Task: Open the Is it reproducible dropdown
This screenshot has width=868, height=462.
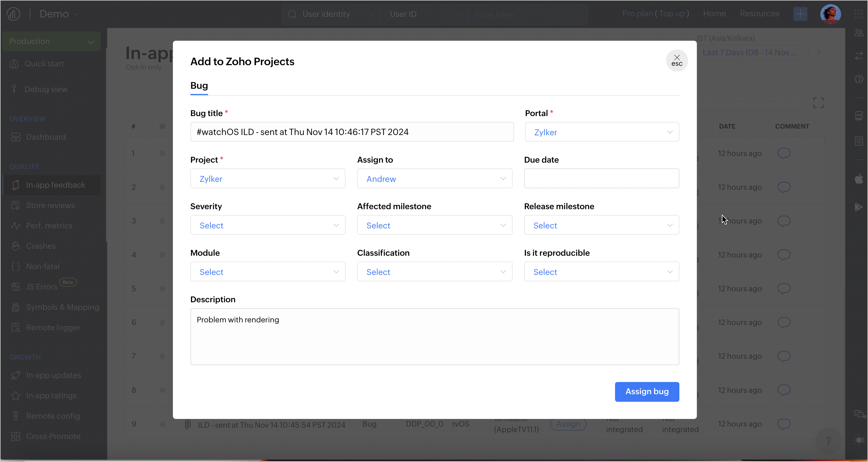Action: pyautogui.click(x=601, y=271)
